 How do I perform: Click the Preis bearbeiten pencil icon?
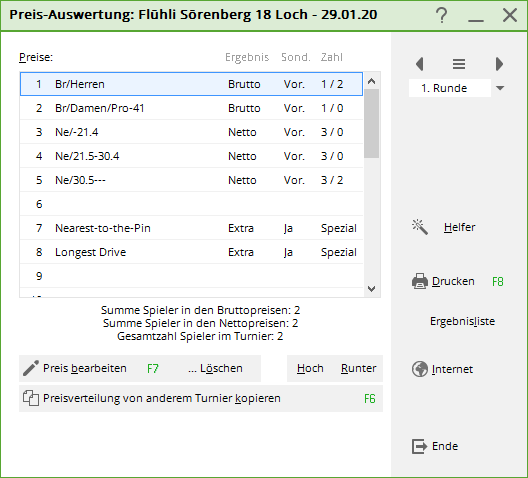click(31, 368)
